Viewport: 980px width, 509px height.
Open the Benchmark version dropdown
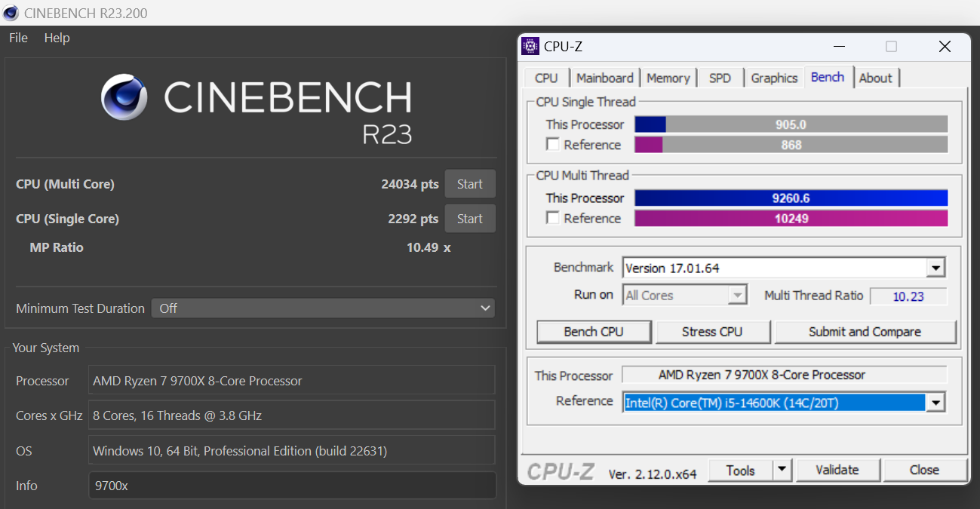pyautogui.click(x=935, y=268)
